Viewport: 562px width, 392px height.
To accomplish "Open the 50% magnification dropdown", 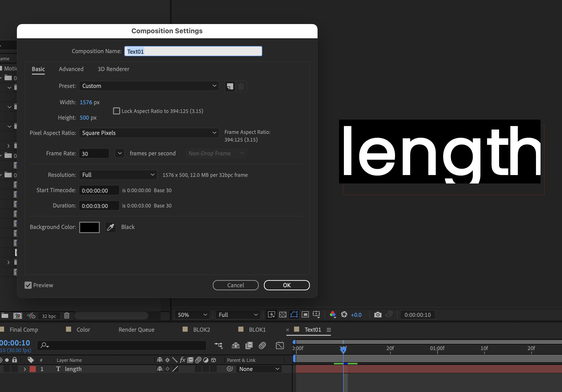I will pos(192,315).
